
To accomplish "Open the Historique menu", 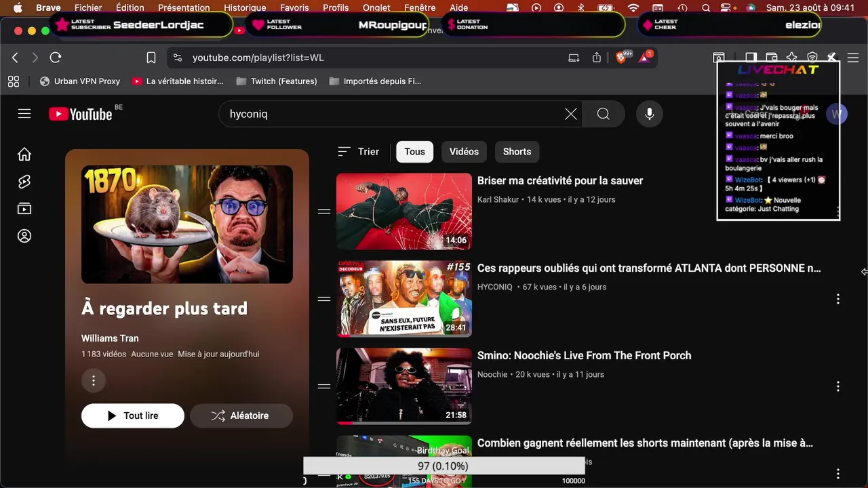I will (x=245, y=7).
